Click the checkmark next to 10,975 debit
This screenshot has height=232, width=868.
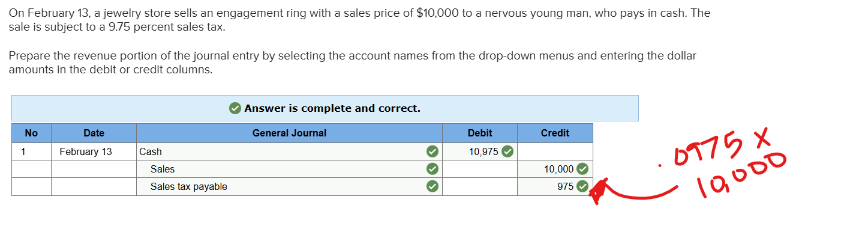[x=507, y=151]
